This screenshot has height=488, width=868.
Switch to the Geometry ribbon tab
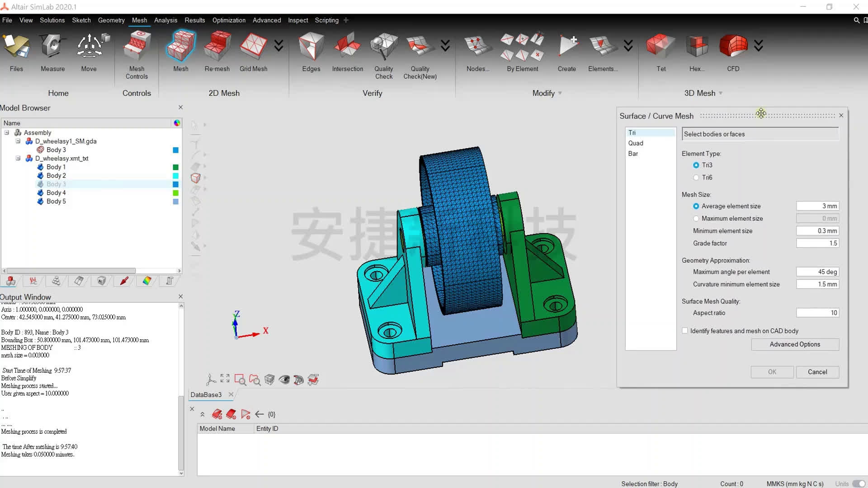tap(111, 20)
